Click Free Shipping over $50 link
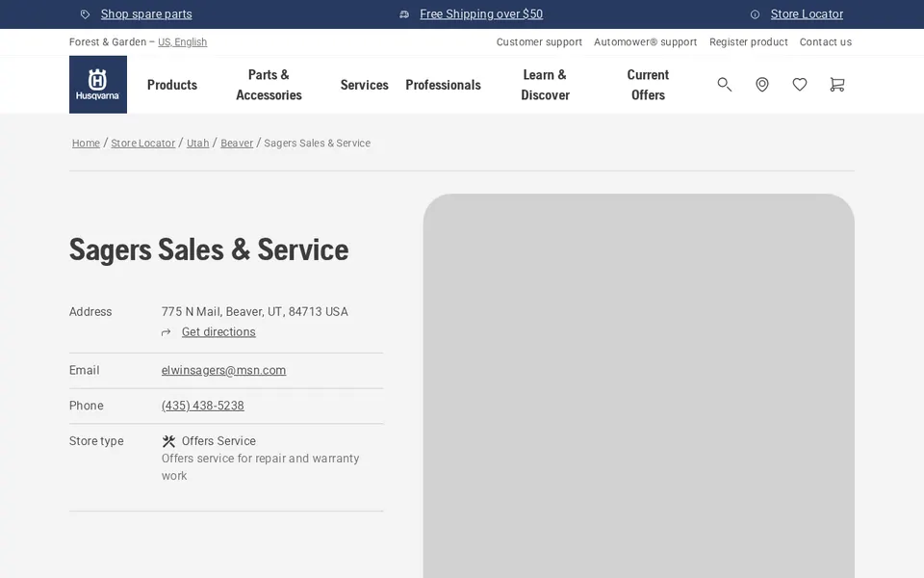The height and width of the screenshot is (578, 924). click(x=481, y=14)
